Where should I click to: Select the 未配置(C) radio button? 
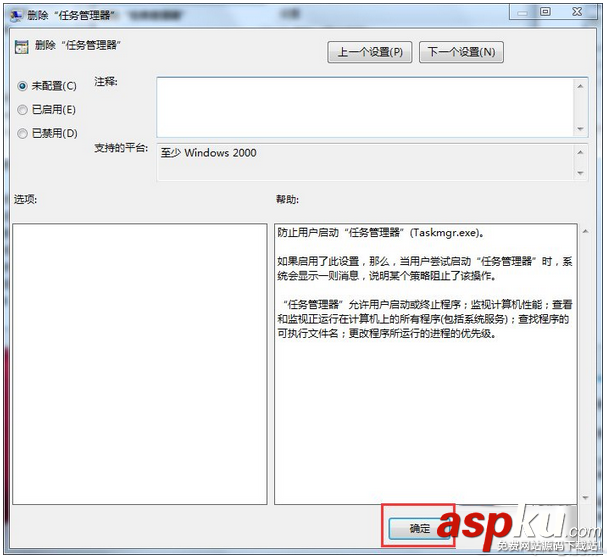tap(22, 86)
